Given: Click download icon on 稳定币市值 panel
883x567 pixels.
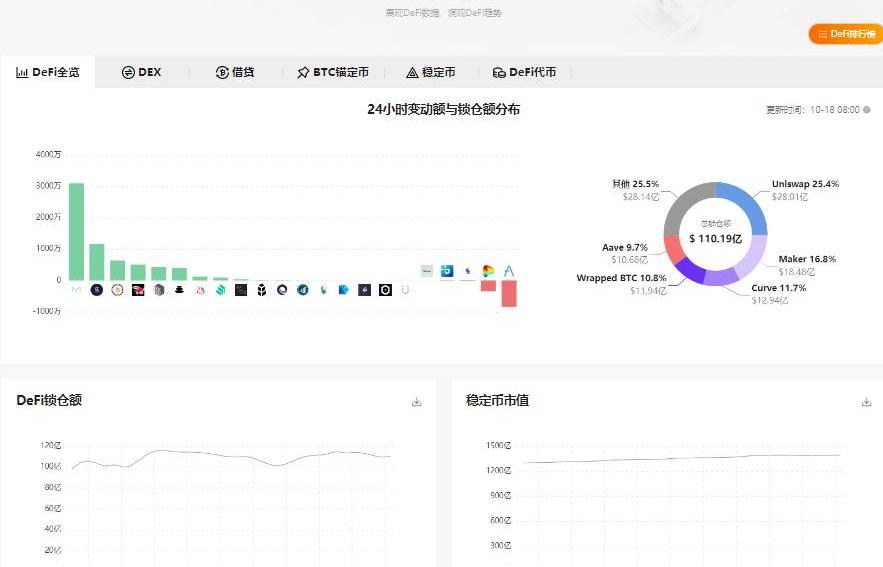Looking at the screenshot, I should tap(867, 402).
